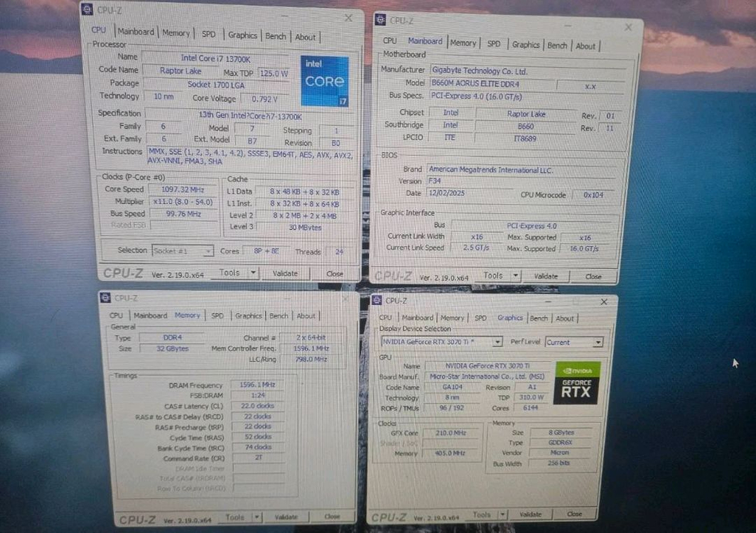Click the Close button on the Memory window
The height and width of the screenshot is (533, 756).
coord(332,516)
